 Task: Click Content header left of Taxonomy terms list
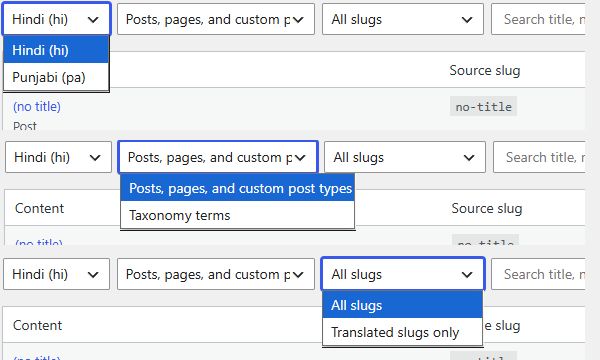[39, 209]
